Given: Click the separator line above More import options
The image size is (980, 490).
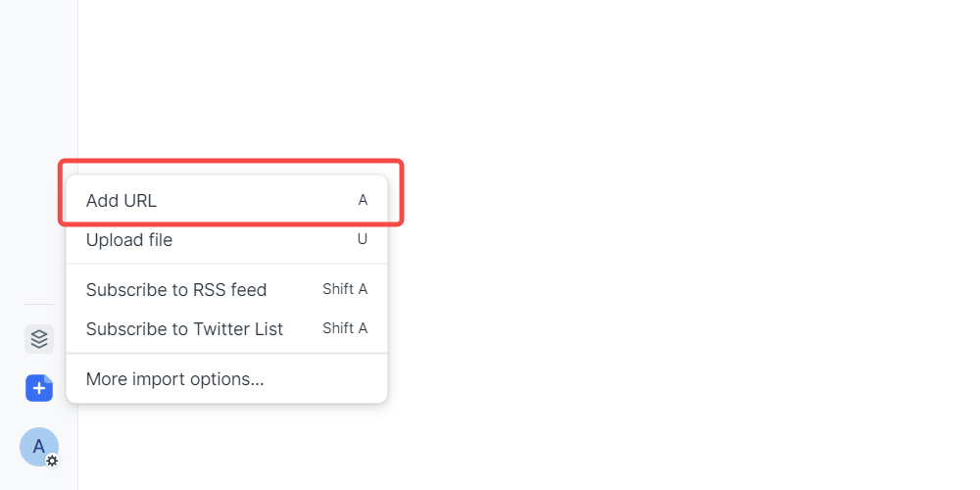Looking at the screenshot, I should coord(226,354).
